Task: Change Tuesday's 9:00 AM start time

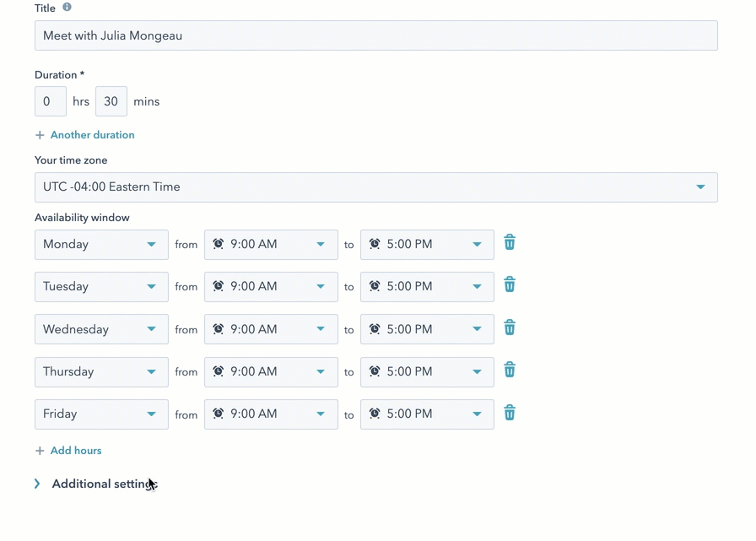Action: point(271,287)
